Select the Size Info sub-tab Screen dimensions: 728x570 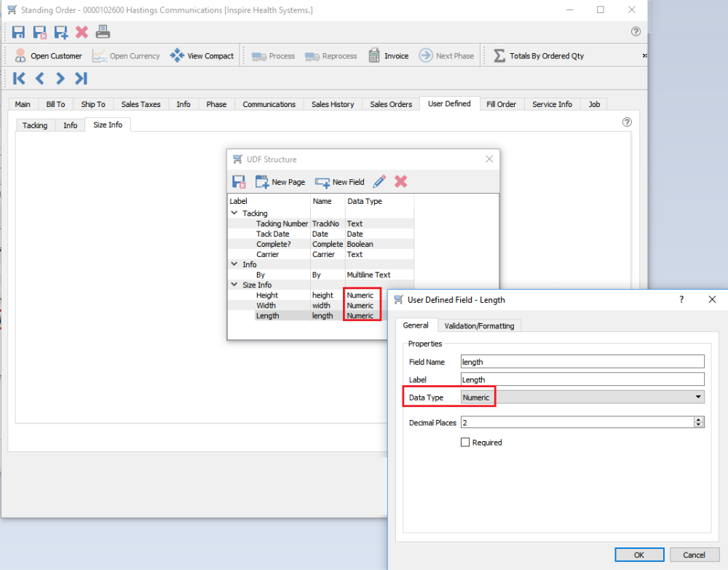108,125
